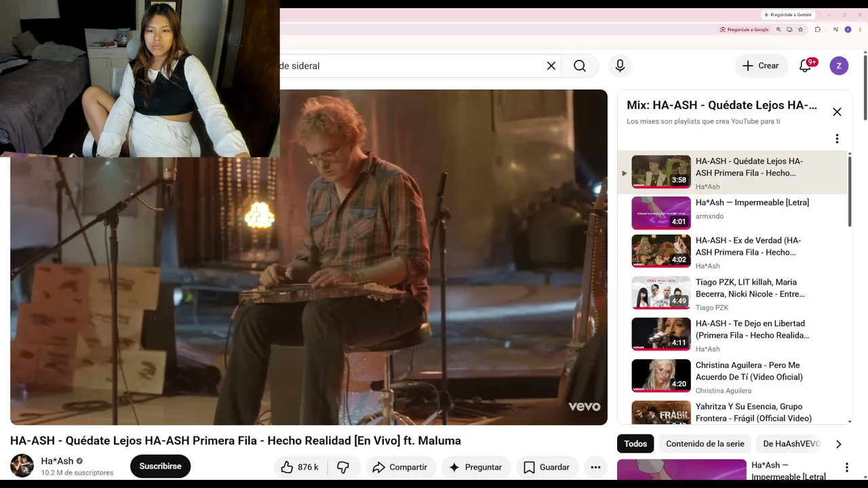Click Pregúntale a Gemini in Chrome
Screen dimensions: 868x488
pyautogui.click(x=787, y=14)
